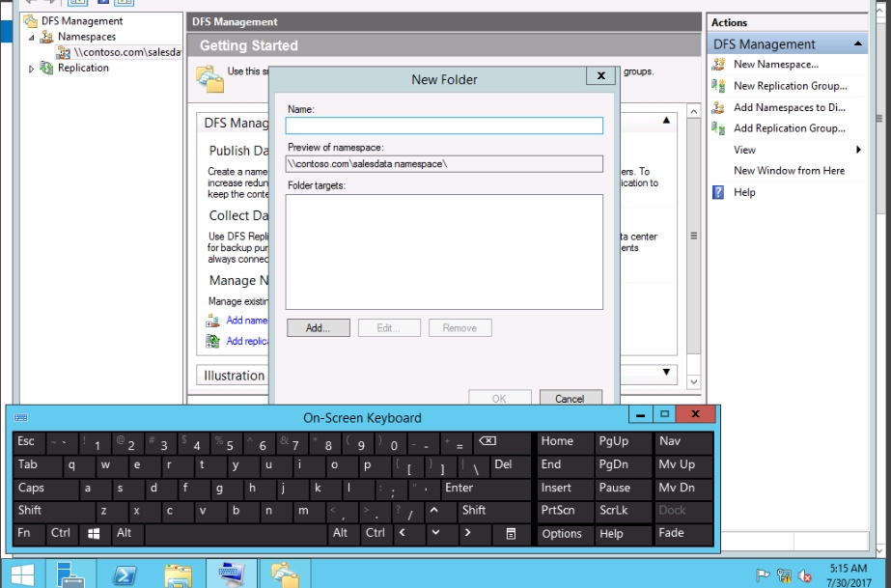891x588 pixels.
Task: Click the Getting Started folder icon
Action: click(209, 79)
